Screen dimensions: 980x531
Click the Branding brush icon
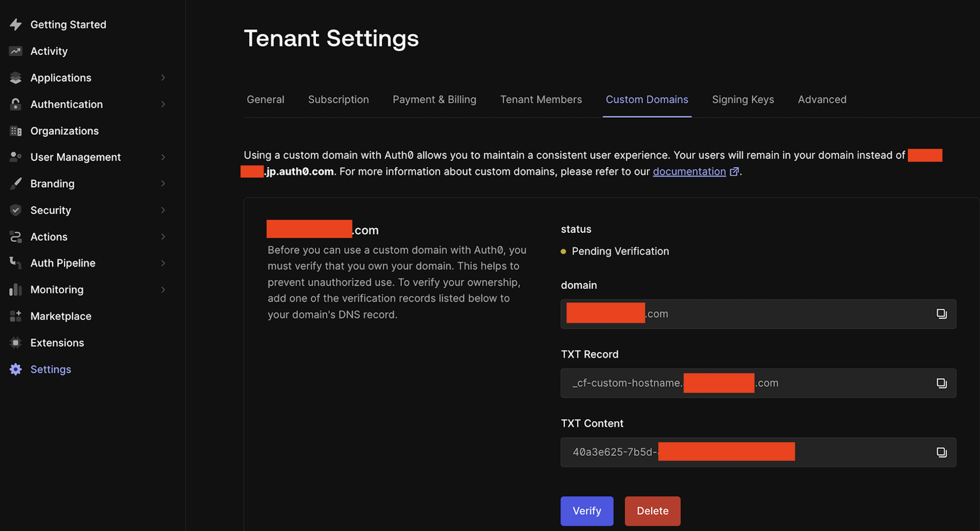point(16,184)
